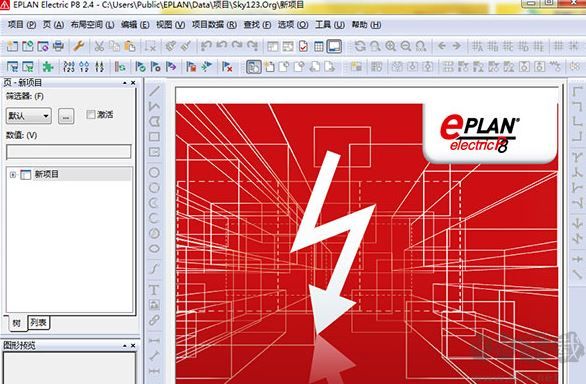The height and width of the screenshot is (384, 586).
Task: Select the Polyline drawing tool
Action: click(154, 106)
